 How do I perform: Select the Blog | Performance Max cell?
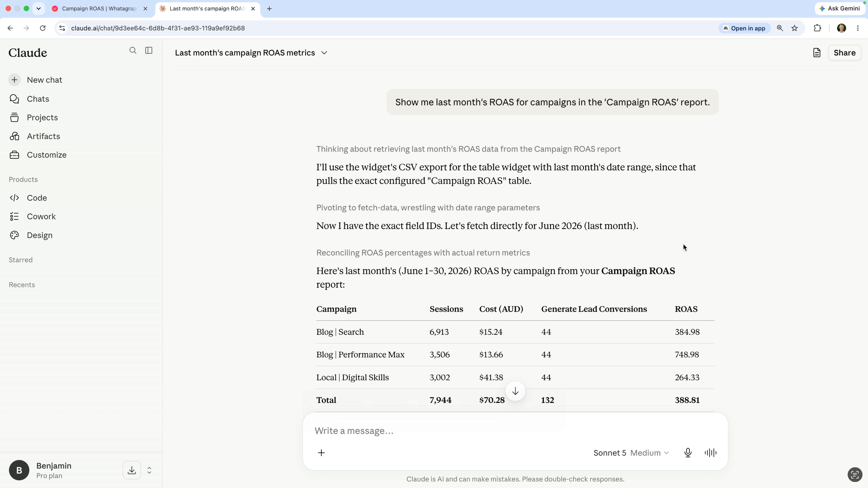pyautogui.click(x=360, y=355)
